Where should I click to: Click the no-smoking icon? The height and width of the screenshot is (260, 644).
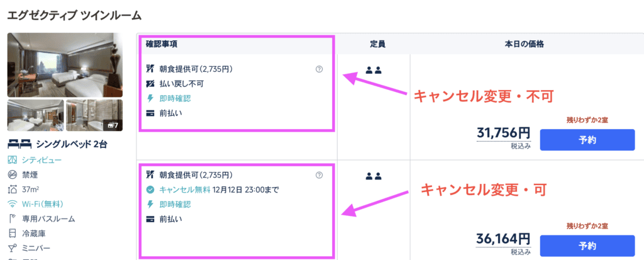tap(12, 174)
